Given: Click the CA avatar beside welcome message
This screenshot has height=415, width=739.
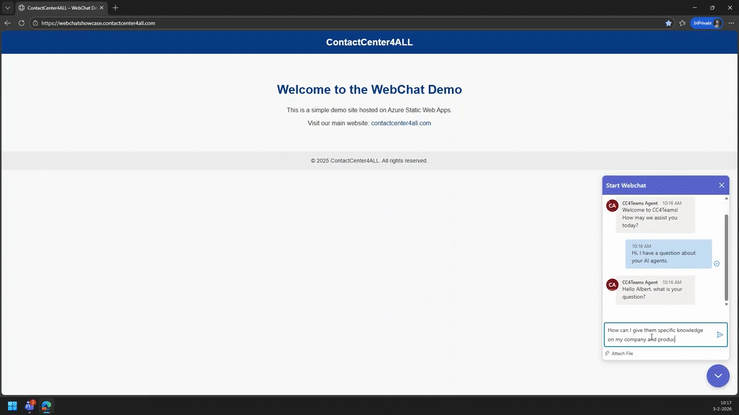Looking at the screenshot, I should [612, 205].
